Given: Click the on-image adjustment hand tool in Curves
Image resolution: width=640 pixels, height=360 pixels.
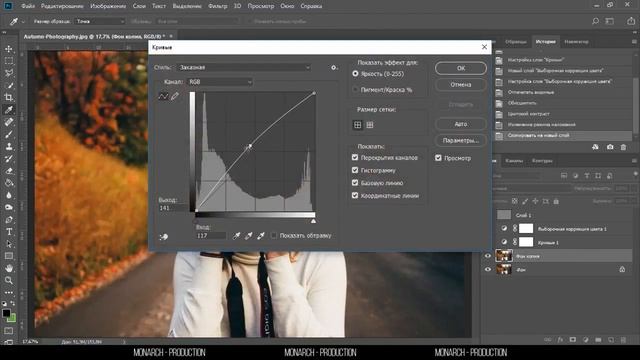Looking at the screenshot, I should [164, 237].
